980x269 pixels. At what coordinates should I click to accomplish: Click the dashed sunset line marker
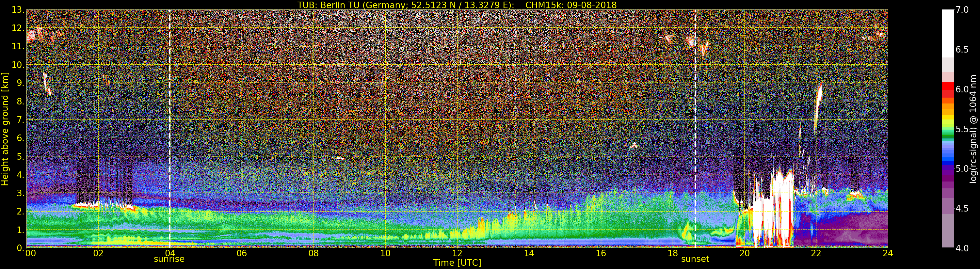696,129
